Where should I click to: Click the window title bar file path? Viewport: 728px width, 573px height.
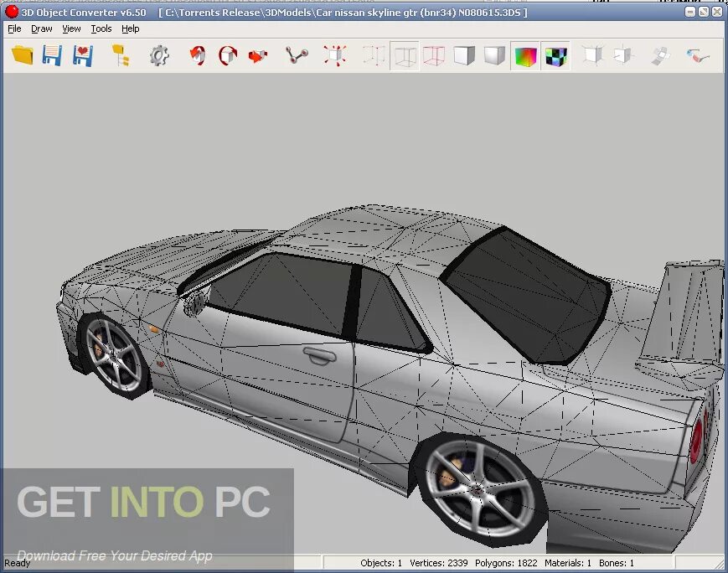343,13
